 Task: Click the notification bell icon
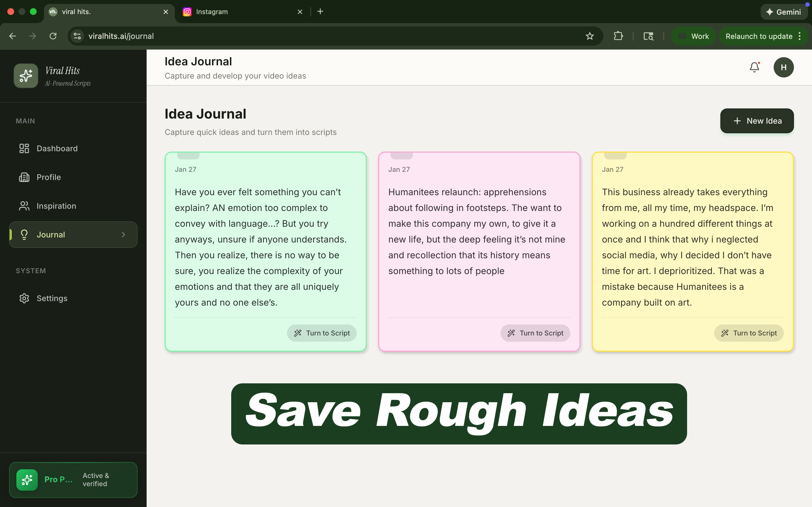(754, 67)
